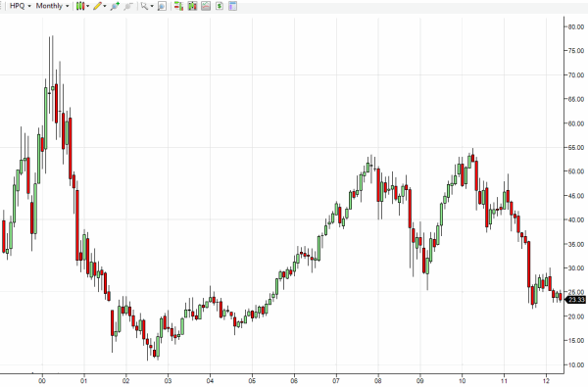Select the candlestick chart style icon
Viewport: 588px width, 387px height.
point(80,6)
